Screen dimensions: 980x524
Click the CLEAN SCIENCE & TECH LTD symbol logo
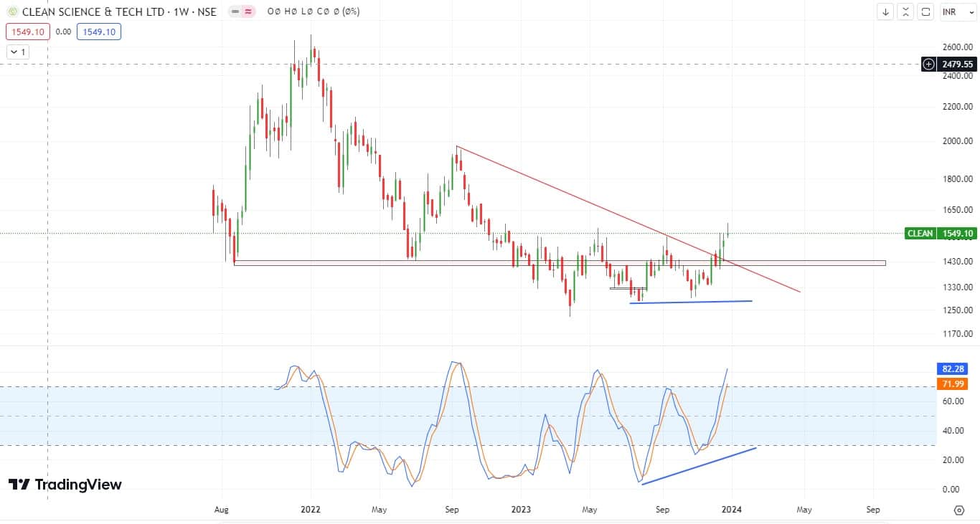coord(12,11)
